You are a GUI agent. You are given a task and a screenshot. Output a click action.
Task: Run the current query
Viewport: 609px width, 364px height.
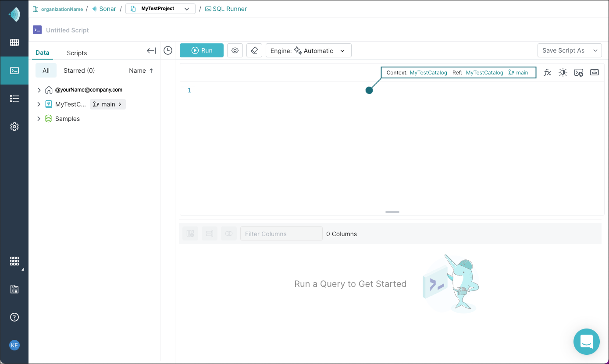(x=201, y=50)
